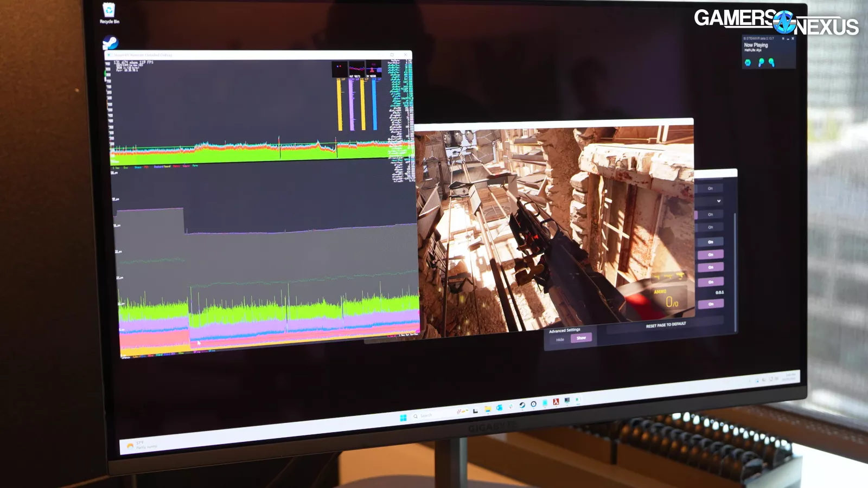Select Show under Advanced Settings
The image size is (868, 488).
point(581,338)
